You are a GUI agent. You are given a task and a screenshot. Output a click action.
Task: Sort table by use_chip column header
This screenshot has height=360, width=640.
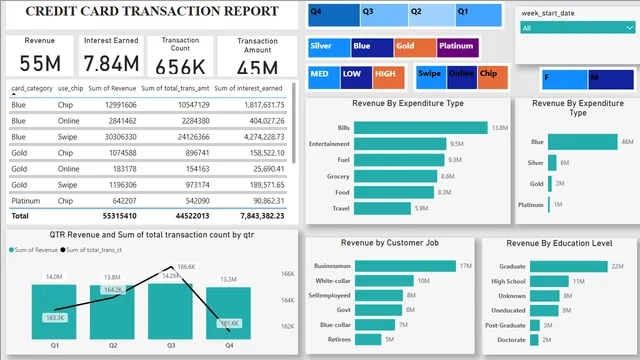click(x=70, y=88)
